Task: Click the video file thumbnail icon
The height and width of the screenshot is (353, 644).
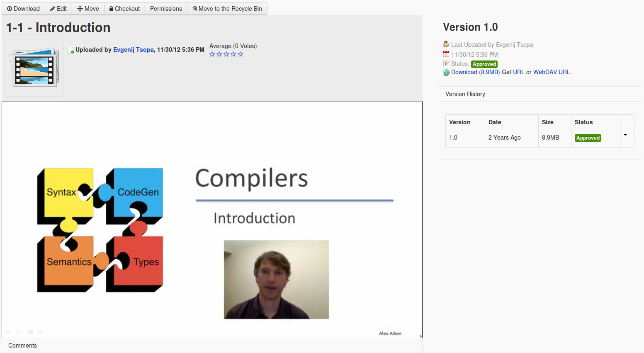Action: (34, 68)
